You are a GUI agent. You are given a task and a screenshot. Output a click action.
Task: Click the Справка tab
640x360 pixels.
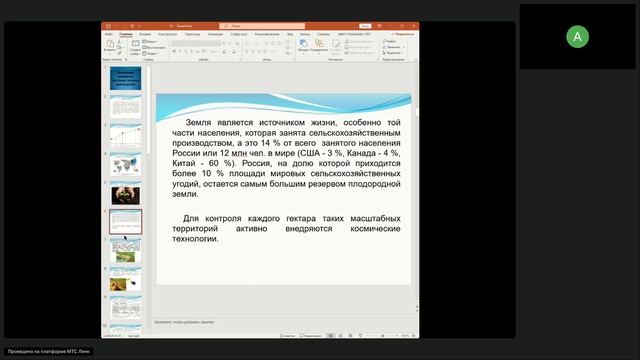[323, 34]
